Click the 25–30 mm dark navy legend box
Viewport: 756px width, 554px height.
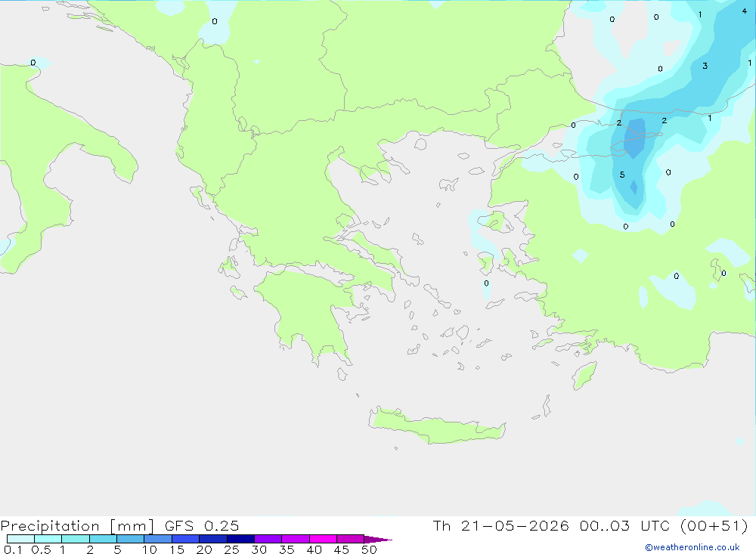[240, 539]
